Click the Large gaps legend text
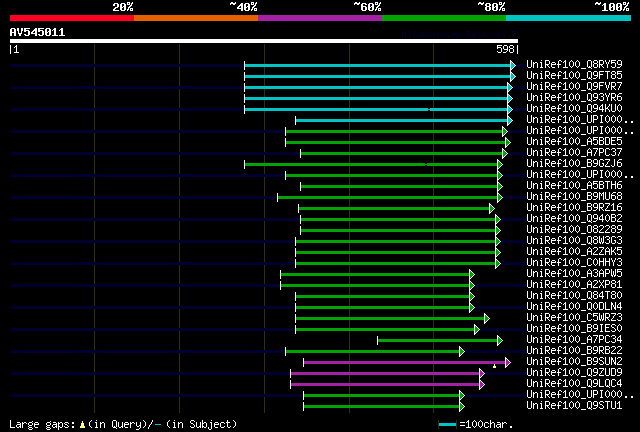Viewport: 640px width, 432px height. click(123, 424)
